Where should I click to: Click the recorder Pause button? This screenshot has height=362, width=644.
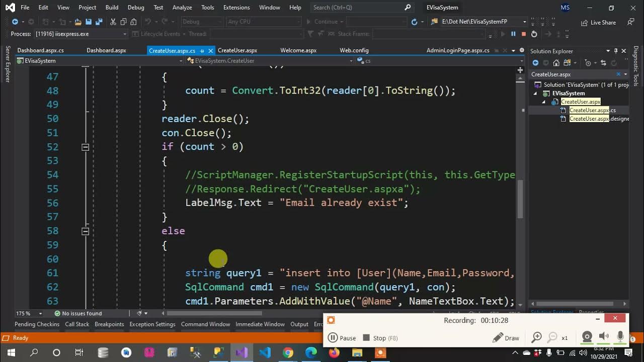coord(342,338)
